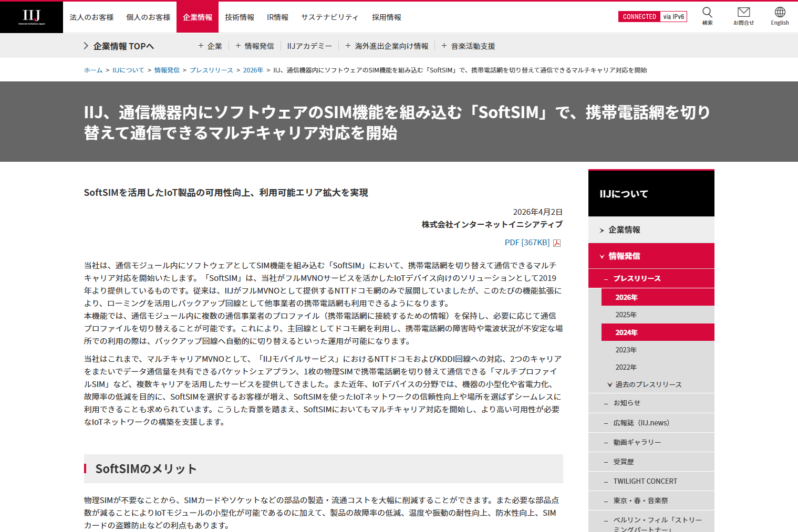Open the サステナビリティ menu
The image size is (798, 532).
[x=330, y=17]
